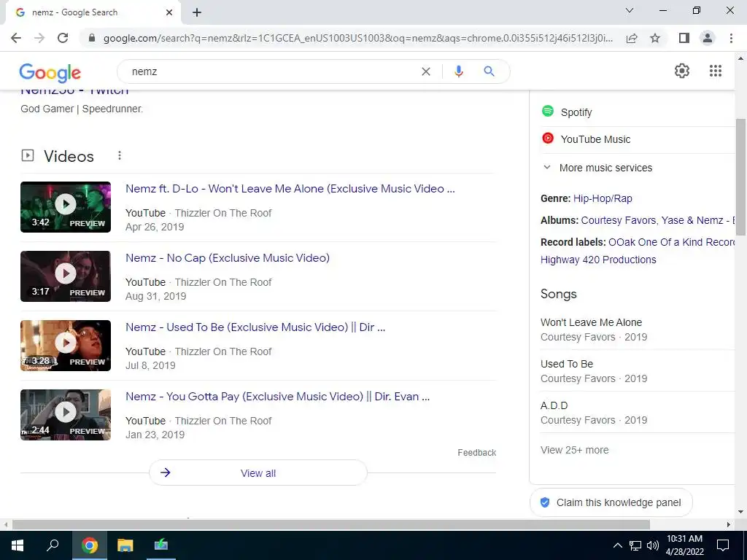Open Nemz - Used To Be video link
Screen dimensions: 747x560
coord(255,327)
